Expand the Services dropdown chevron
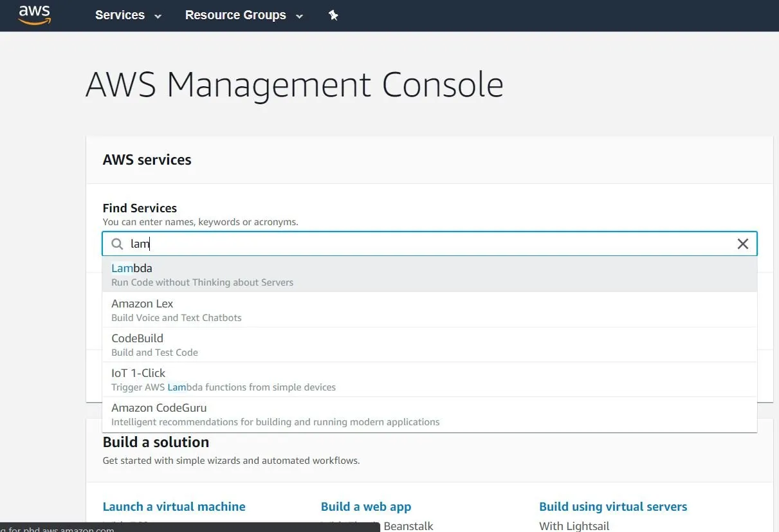Screen dimensions: 779x532 [x=156, y=16]
